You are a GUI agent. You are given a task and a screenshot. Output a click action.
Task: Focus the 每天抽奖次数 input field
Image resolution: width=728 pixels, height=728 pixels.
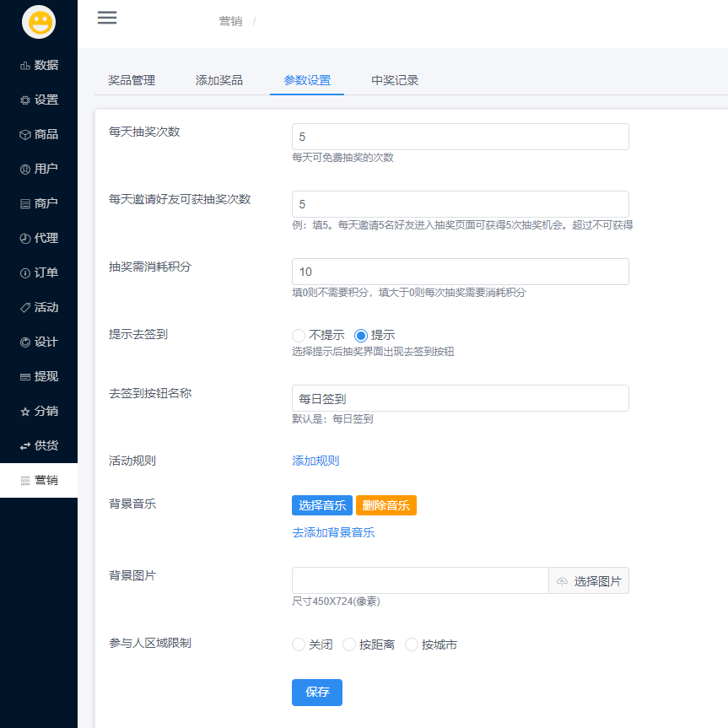tap(461, 137)
